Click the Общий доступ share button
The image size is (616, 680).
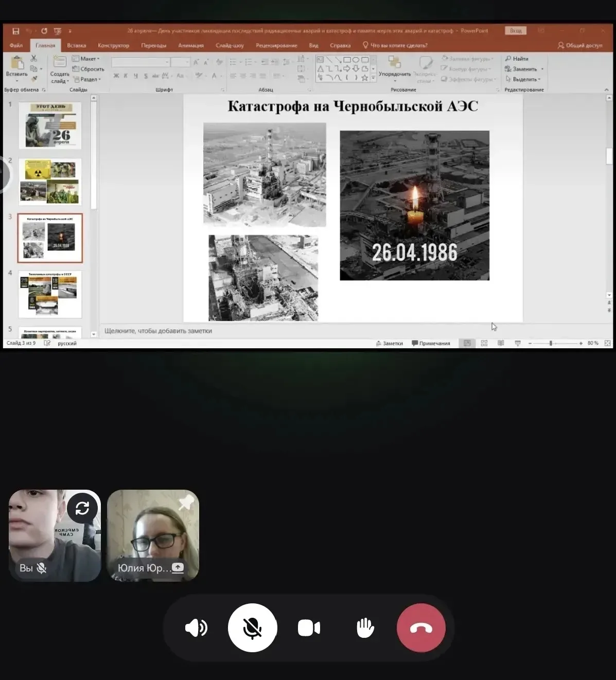pos(580,45)
